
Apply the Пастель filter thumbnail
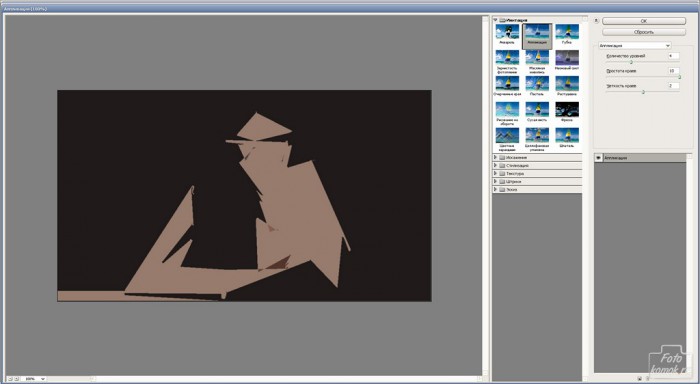[537, 83]
